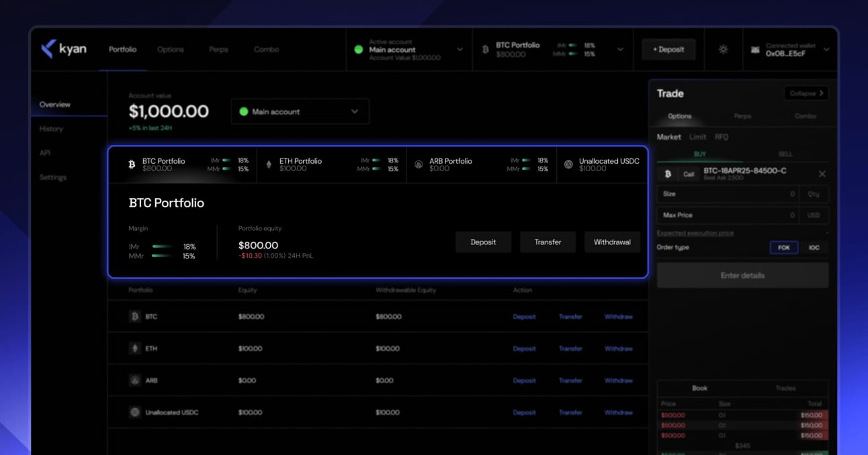Toggle the light/dark theme sun icon
This screenshot has height=455, width=868.
(x=723, y=50)
